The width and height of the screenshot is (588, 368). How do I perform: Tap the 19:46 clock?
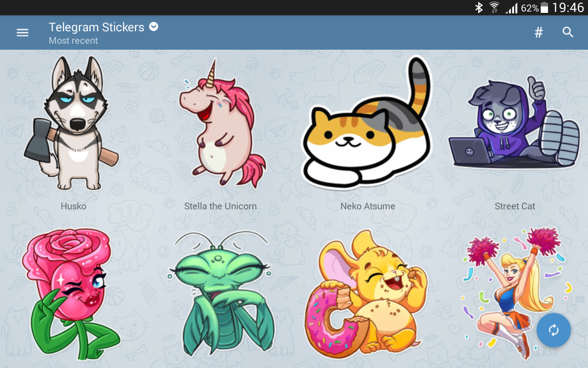coord(568,7)
